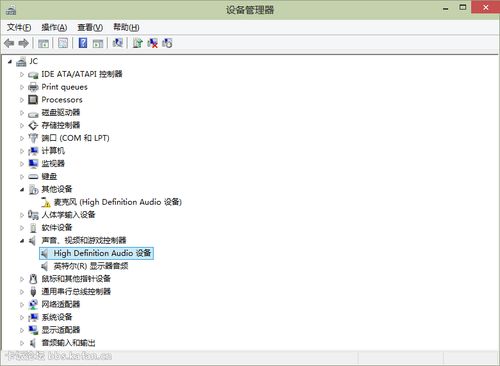Click the Show/hide console tree icon
This screenshot has height=366, width=500.
coord(43,43)
